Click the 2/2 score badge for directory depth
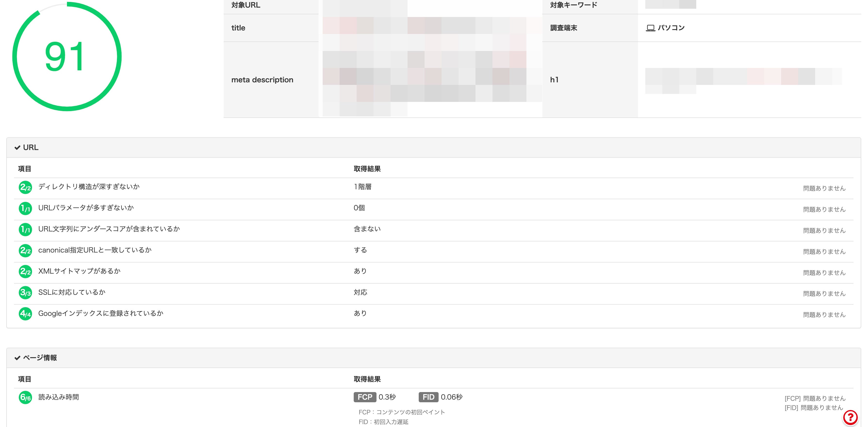 click(25, 187)
